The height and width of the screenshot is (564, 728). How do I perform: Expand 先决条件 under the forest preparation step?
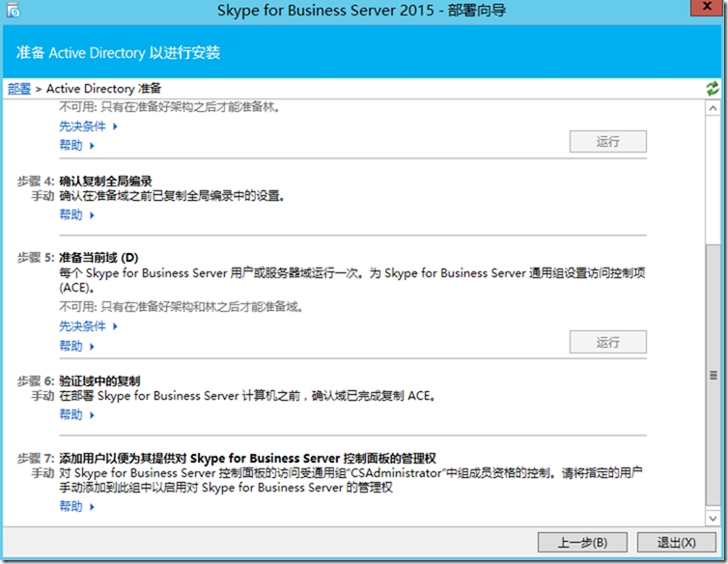[88, 127]
